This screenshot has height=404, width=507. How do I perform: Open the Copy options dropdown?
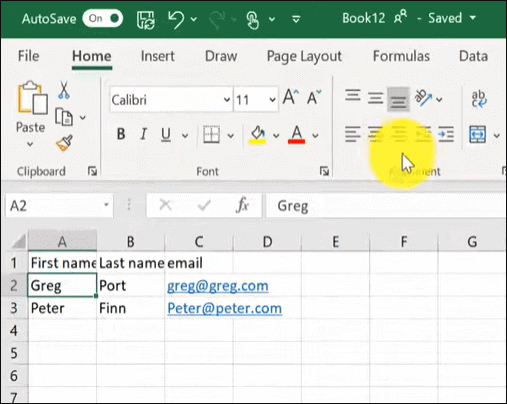pos(83,117)
